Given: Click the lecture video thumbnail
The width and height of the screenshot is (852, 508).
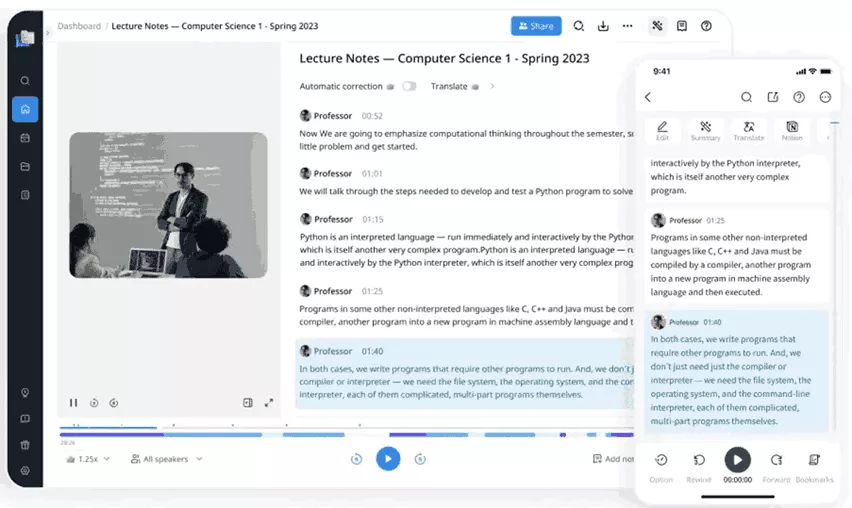Looking at the screenshot, I should click(x=168, y=205).
